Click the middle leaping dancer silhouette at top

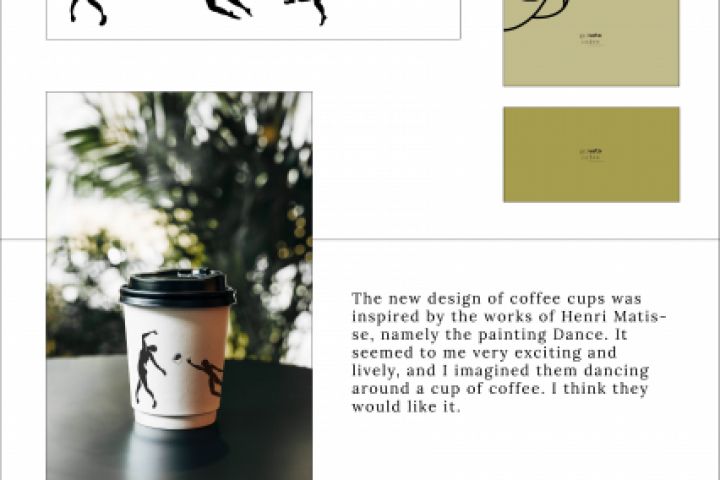(229, 9)
